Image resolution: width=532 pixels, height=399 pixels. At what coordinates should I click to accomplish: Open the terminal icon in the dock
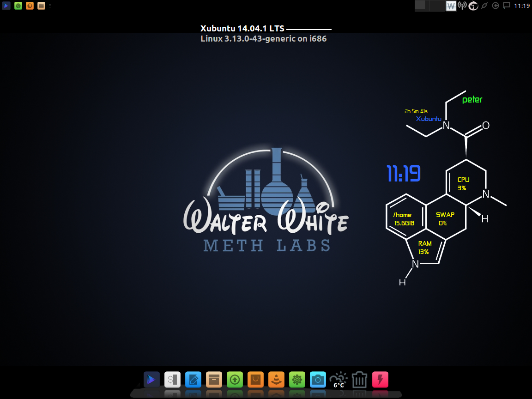pos(172,380)
